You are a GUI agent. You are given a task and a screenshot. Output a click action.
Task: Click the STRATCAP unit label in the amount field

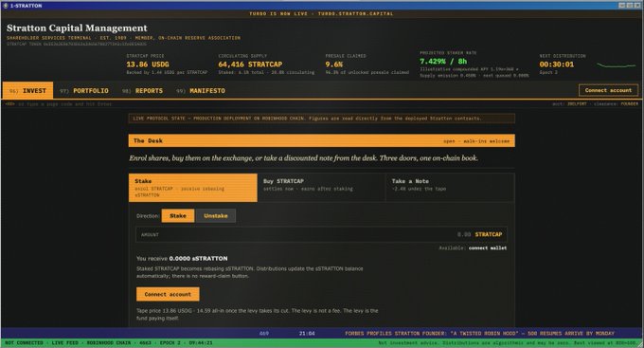coord(489,234)
